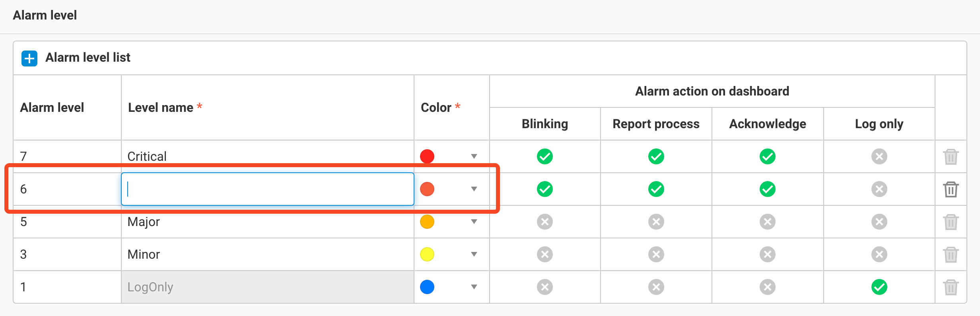Delete the Critical alarm level row
This screenshot has width=980, height=316.
click(951, 156)
